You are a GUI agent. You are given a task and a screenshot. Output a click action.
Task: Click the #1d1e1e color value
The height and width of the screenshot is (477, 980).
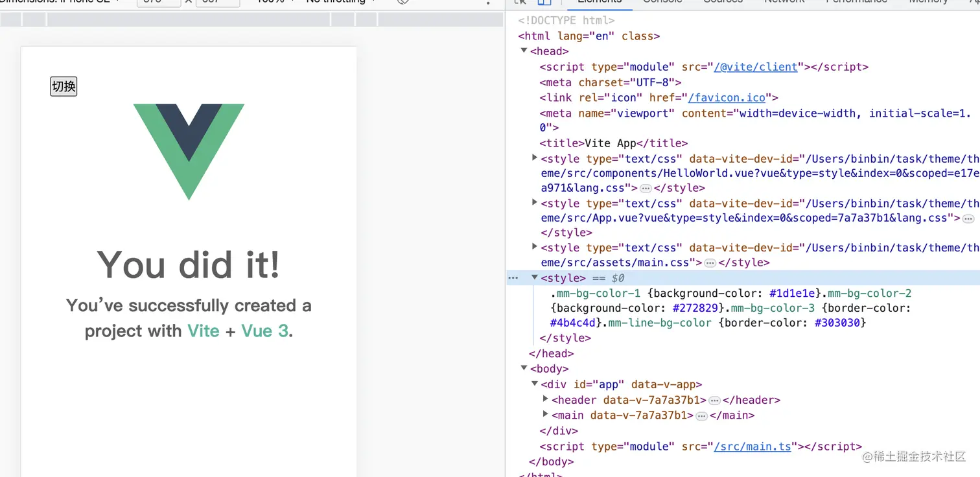coord(793,294)
